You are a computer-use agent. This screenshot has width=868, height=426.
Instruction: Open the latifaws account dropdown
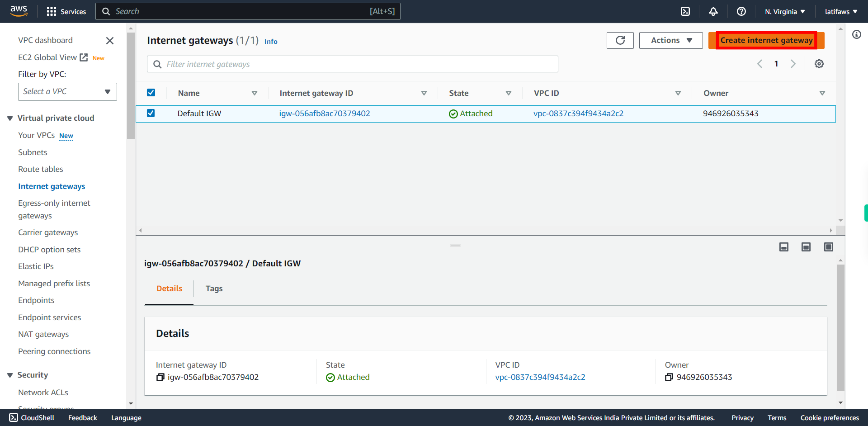tap(841, 11)
